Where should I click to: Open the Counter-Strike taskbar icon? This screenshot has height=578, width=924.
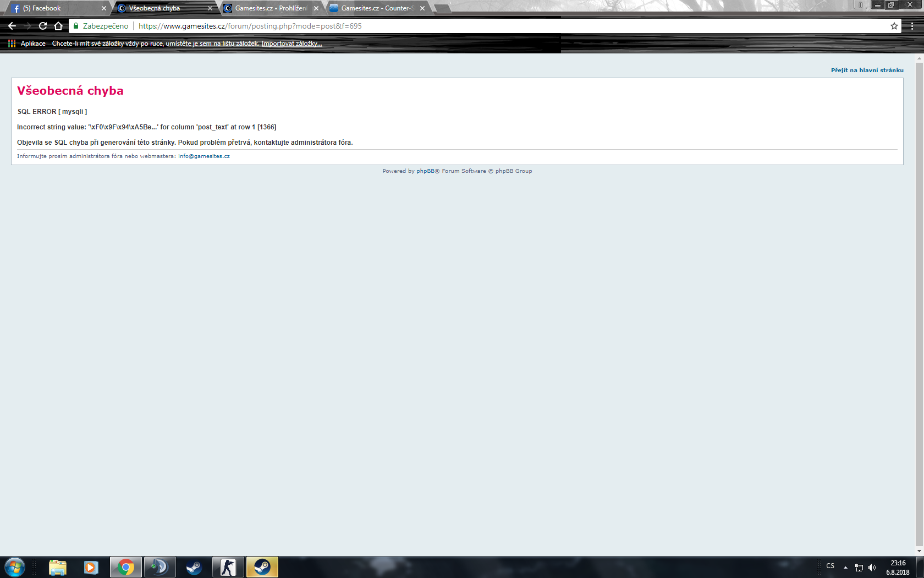[x=228, y=567]
